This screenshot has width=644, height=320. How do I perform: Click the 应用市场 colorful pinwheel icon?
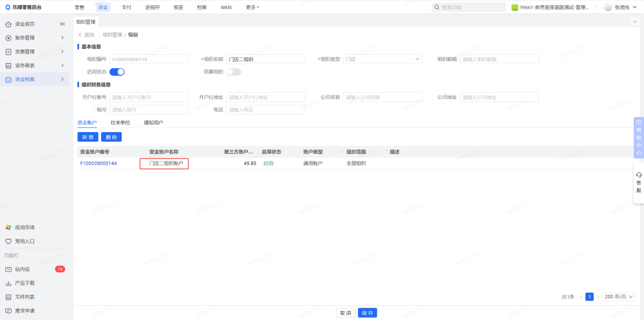click(8, 227)
